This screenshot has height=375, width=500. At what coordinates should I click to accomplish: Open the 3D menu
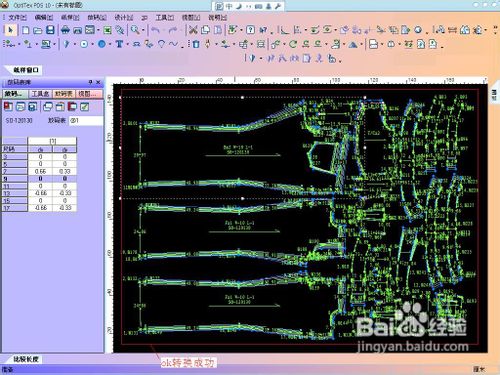(x=144, y=18)
